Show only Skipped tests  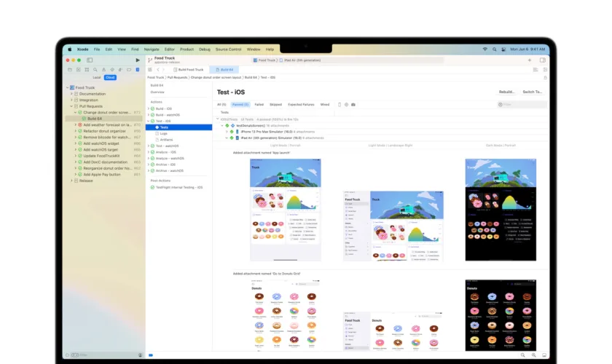(x=275, y=105)
